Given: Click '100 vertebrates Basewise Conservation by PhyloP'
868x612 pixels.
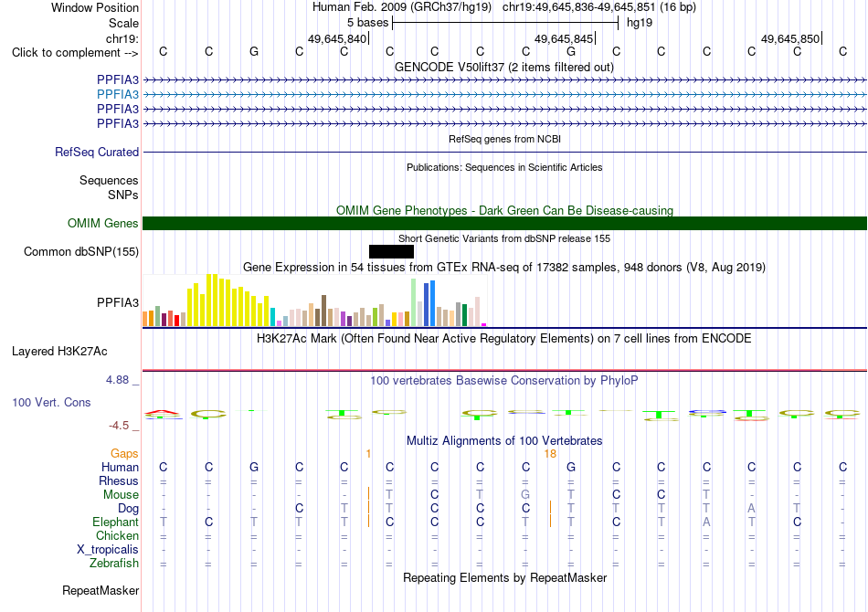Looking at the screenshot, I should [x=504, y=381].
